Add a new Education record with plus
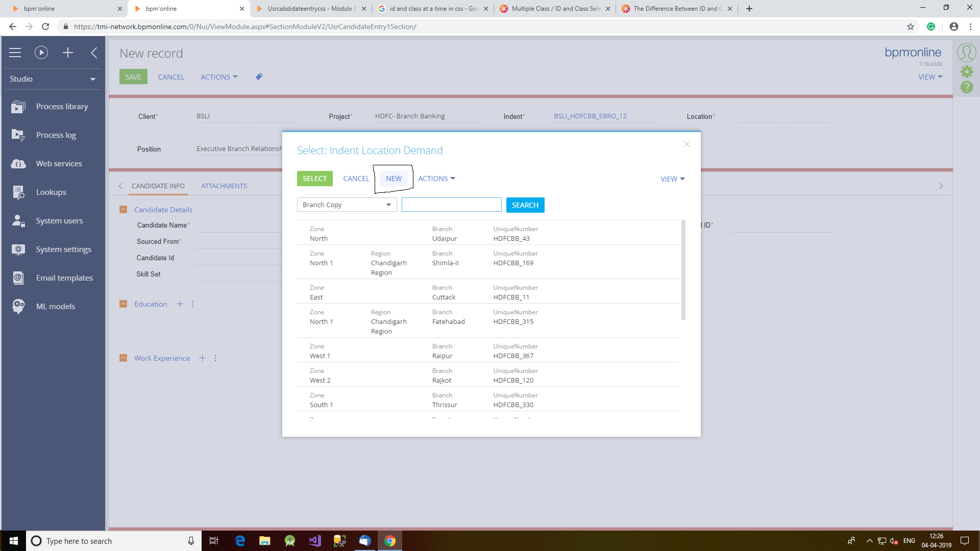 pyautogui.click(x=180, y=304)
